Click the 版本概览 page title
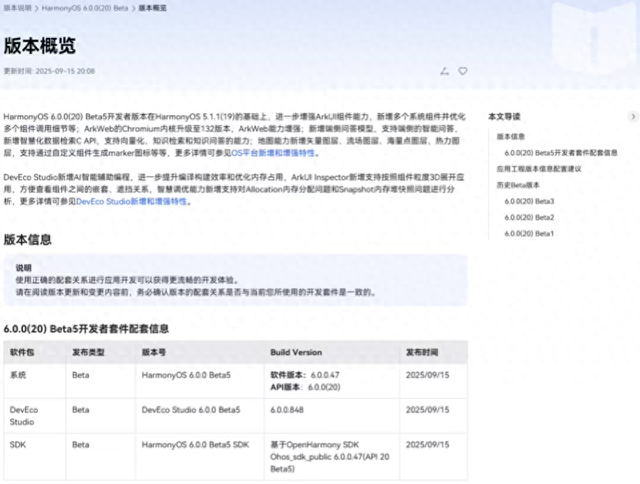The image size is (640, 484). pyautogui.click(x=40, y=46)
